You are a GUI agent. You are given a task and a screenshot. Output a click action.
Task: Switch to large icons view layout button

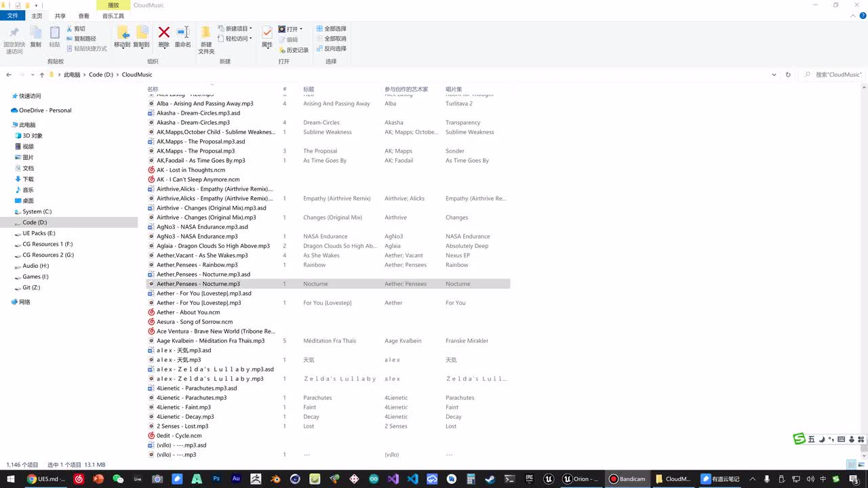[860, 464]
